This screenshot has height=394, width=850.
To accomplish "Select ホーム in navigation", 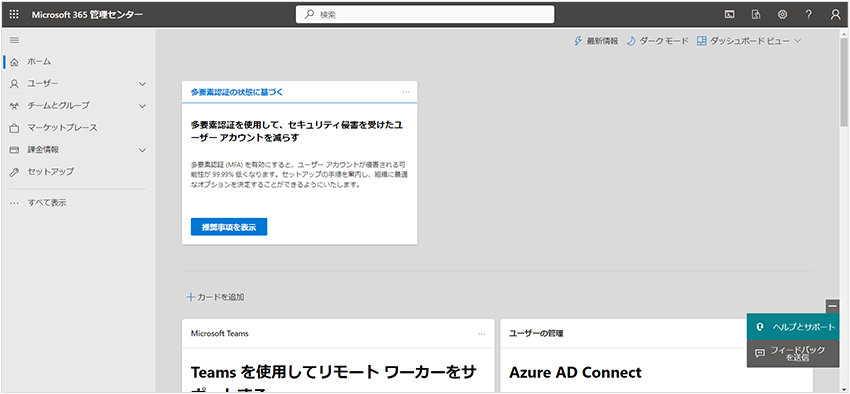I will pos(39,62).
